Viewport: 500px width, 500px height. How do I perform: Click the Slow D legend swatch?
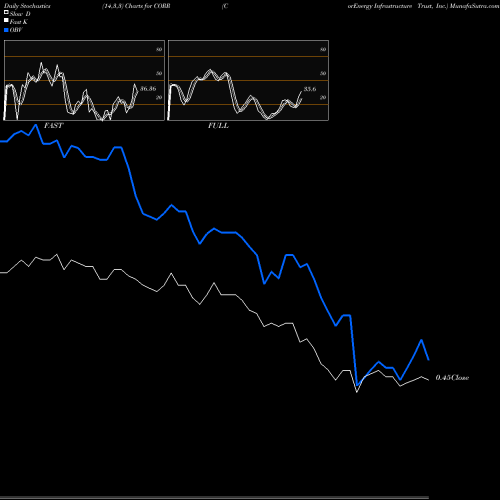(6, 12)
